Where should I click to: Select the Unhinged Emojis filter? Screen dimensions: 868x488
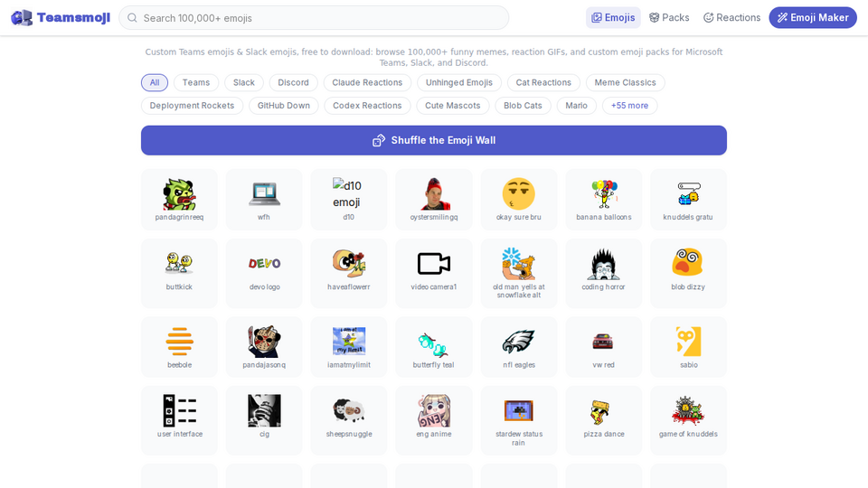tap(459, 82)
